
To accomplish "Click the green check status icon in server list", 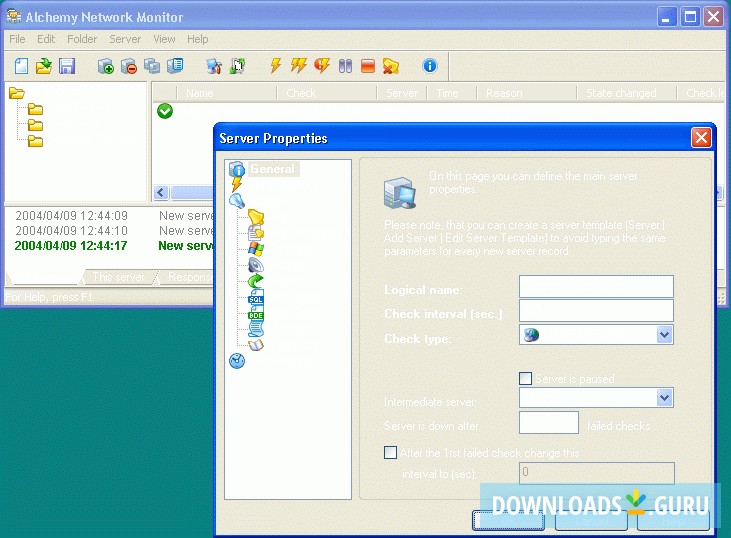I will (x=165, y=111).
